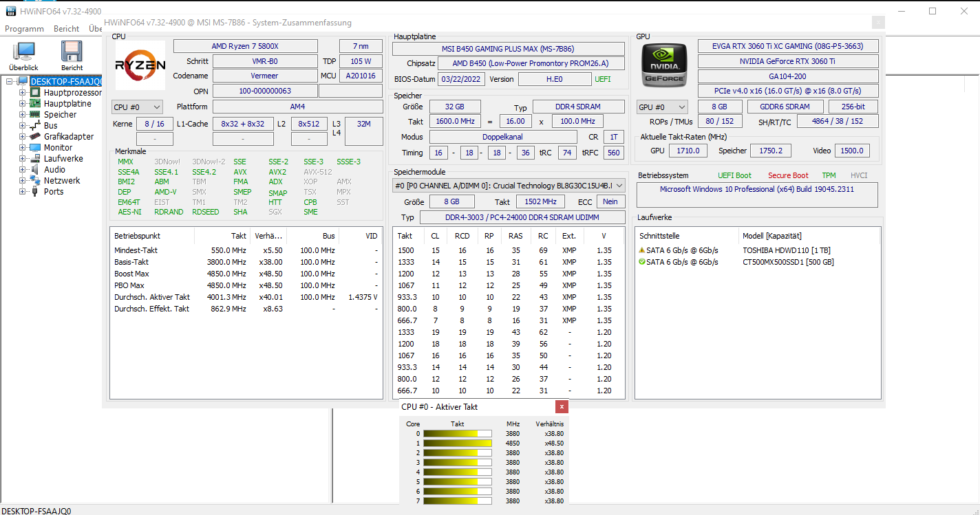Click the Ports plug icon in tree

[x=35, y=192]
